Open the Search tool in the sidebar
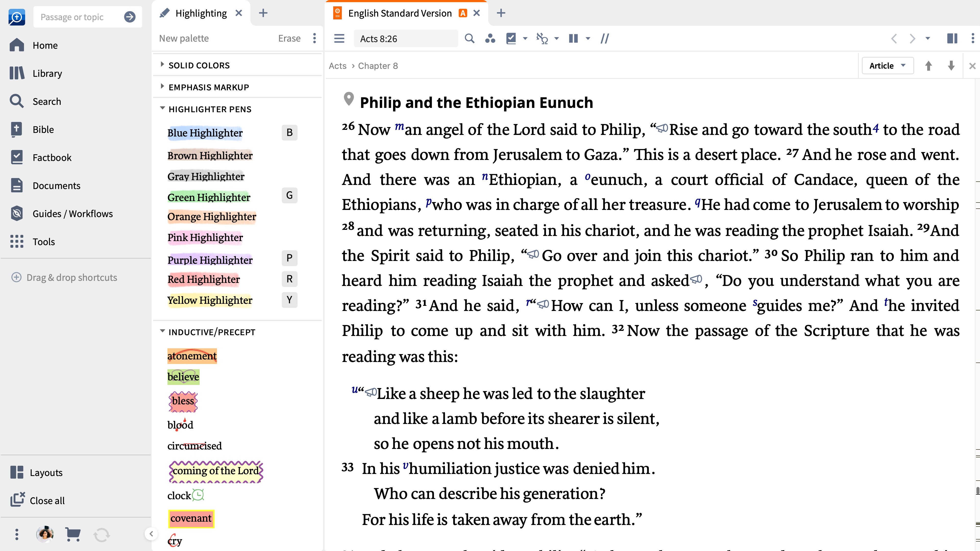 [x=47, y=101]
